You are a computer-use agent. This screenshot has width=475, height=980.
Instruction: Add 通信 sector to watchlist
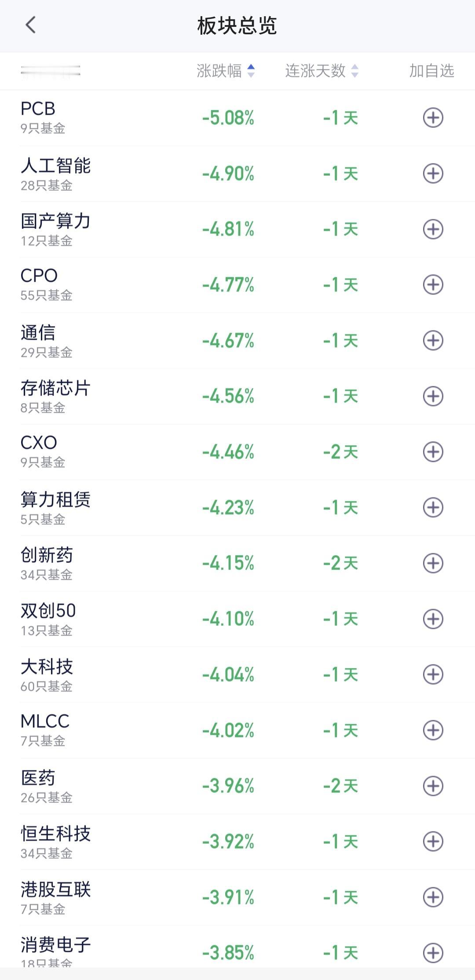point(433,341)
